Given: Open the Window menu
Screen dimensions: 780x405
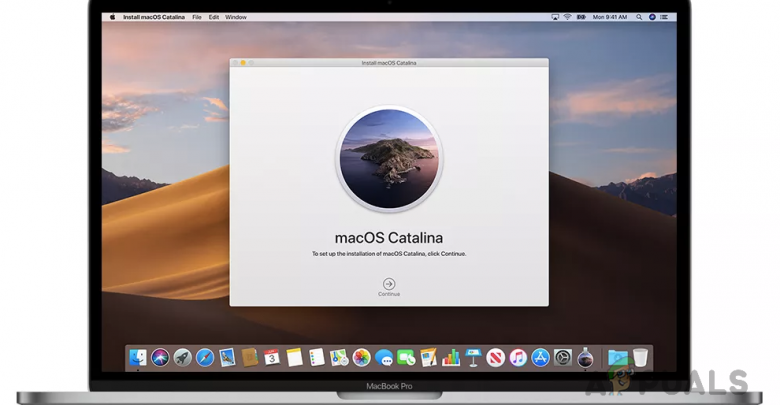Looking at the screenshot, I should [x=236, y=17].
